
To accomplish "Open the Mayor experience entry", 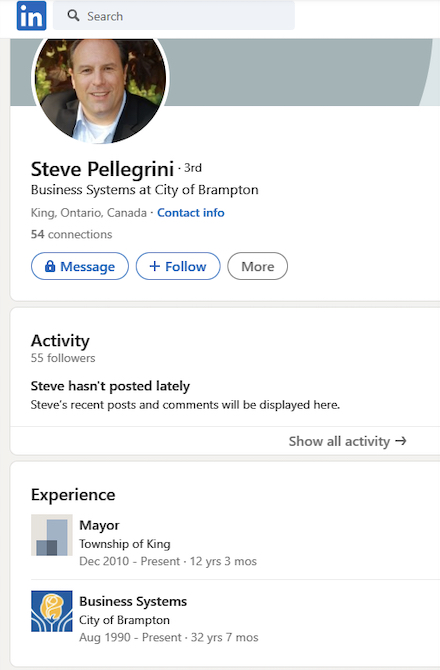I will click(100, 525).
